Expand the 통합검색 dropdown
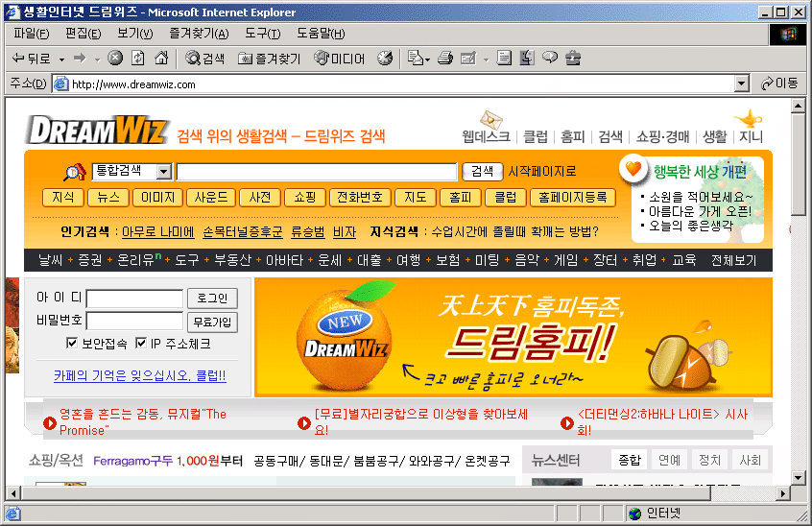The image size is (812, 526). (x=164, y=172)
